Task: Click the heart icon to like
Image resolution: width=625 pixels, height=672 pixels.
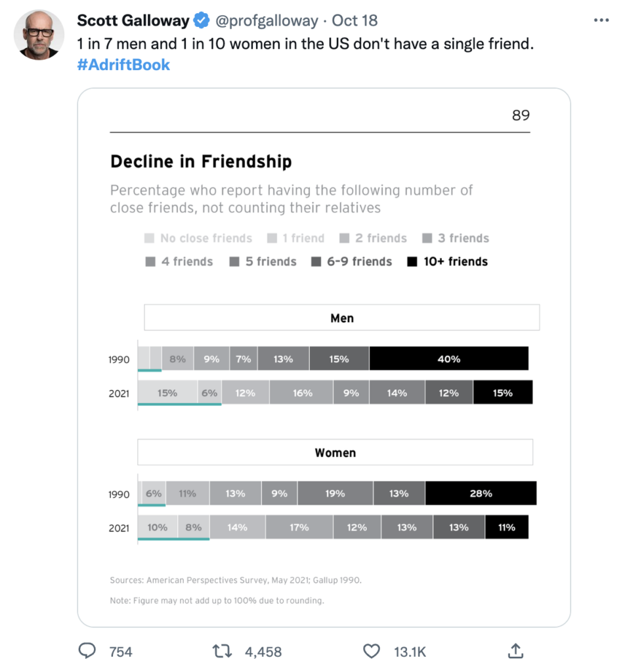Action: [x=372, y=651]
